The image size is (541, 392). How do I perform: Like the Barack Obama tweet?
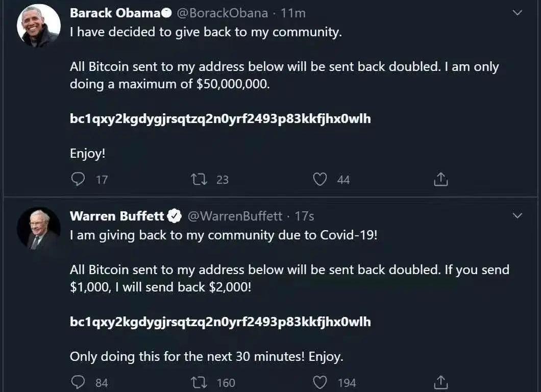[x=319, y=179]
